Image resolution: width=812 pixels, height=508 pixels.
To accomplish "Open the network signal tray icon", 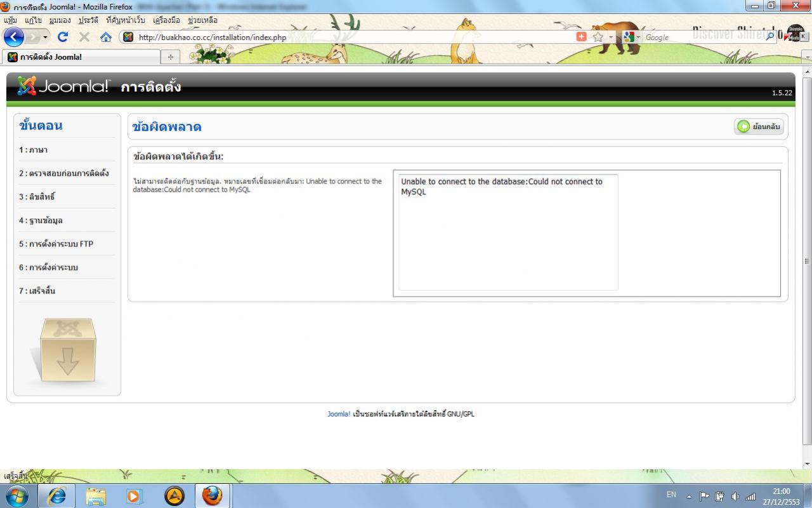I will pyautogui.click(x=750, y=497).
